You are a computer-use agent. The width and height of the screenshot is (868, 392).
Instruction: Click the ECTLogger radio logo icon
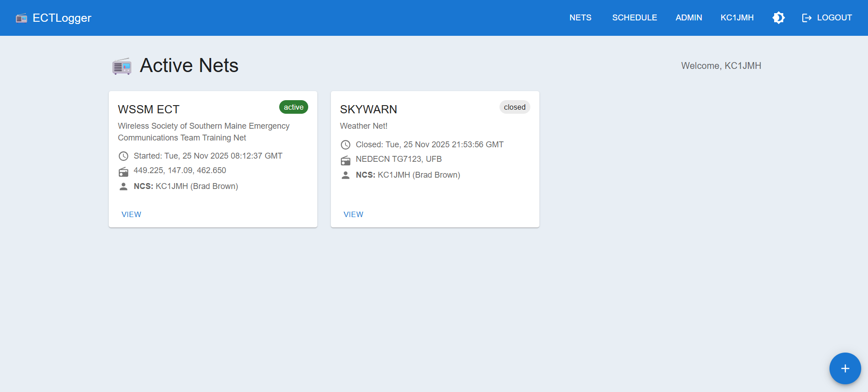(x=21, y=18)
